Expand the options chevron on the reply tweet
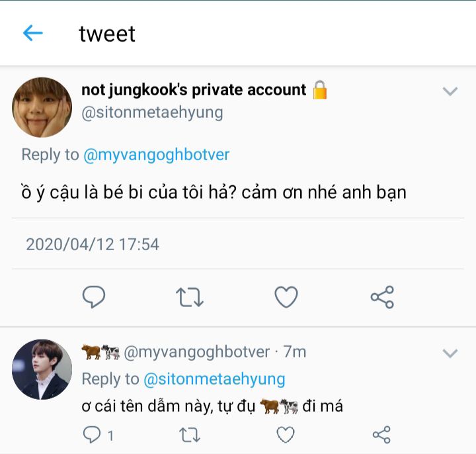 click(x=450, y=353)
